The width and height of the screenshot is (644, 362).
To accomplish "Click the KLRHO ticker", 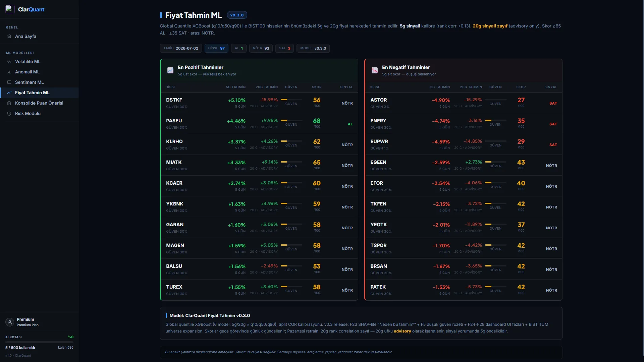I will tap(174, 141).
